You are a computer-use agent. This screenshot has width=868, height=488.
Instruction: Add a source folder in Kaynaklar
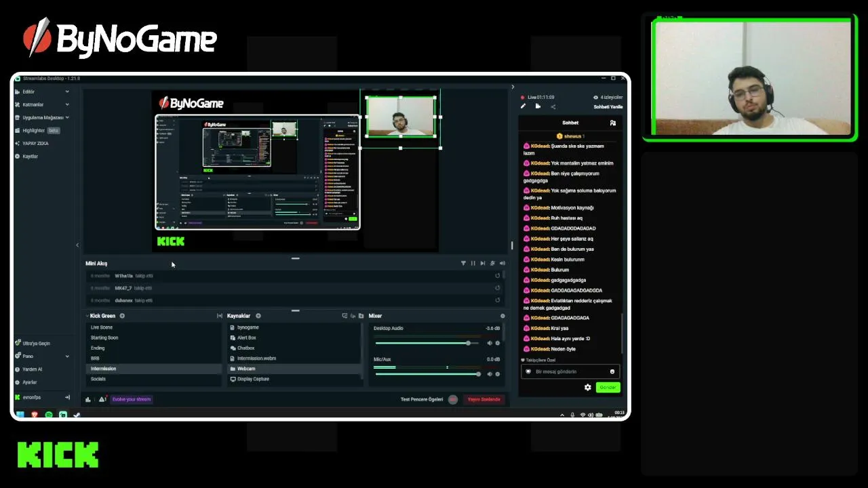pyautogui.click(x=361, y=316)
